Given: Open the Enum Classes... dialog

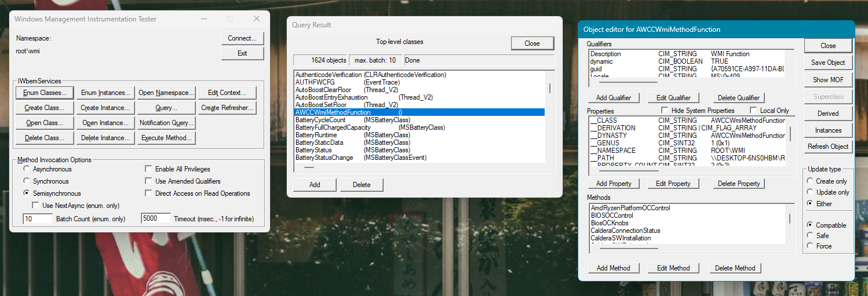Looking at the screenshot, I should [45, 93].
